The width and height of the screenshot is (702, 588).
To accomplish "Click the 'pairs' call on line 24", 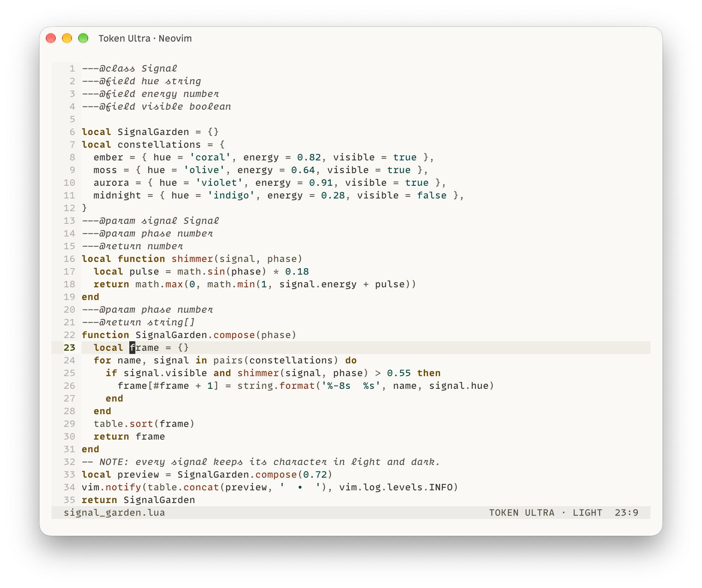I will click(228, 360).
